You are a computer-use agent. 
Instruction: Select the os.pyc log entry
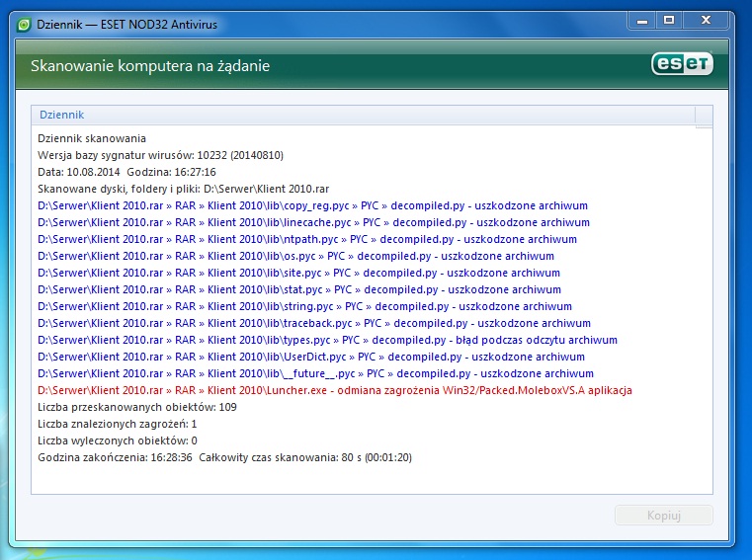[295, 256]
